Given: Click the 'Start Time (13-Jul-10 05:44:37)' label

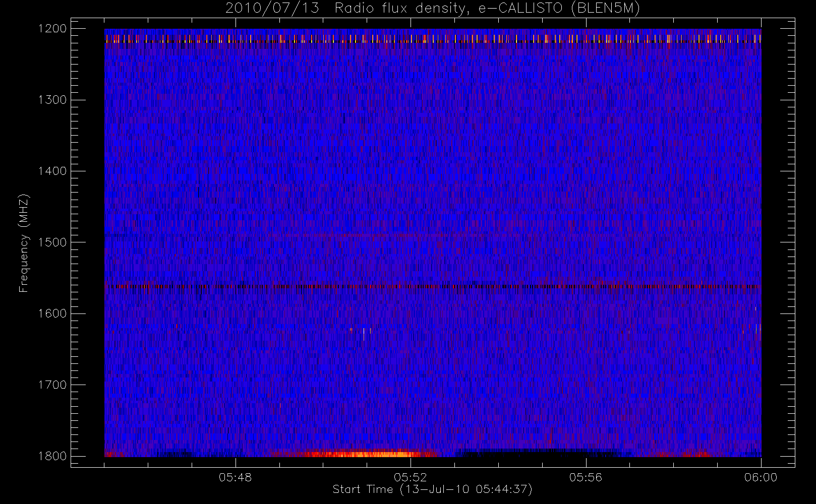Looking at the screenshot, I should click(432, 489).
